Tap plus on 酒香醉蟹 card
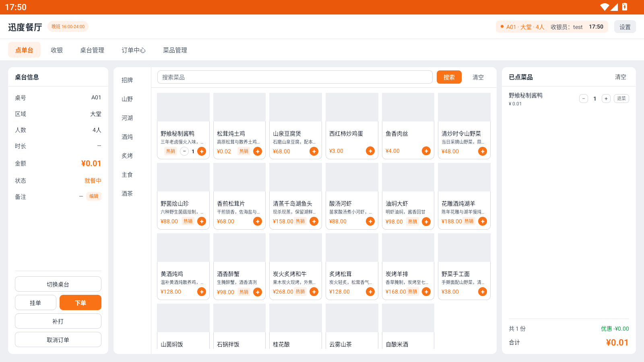This screenshot has height=362, width=644. [x=258, y=292]
